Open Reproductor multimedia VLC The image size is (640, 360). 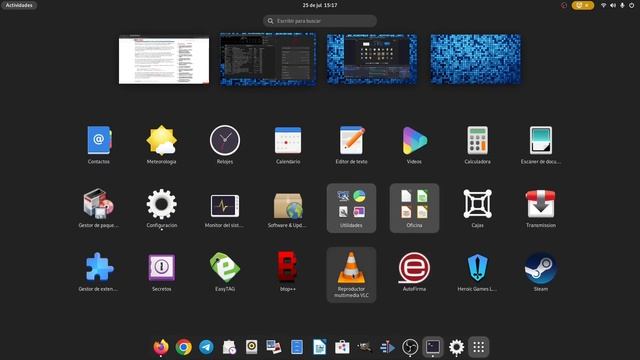351,274
